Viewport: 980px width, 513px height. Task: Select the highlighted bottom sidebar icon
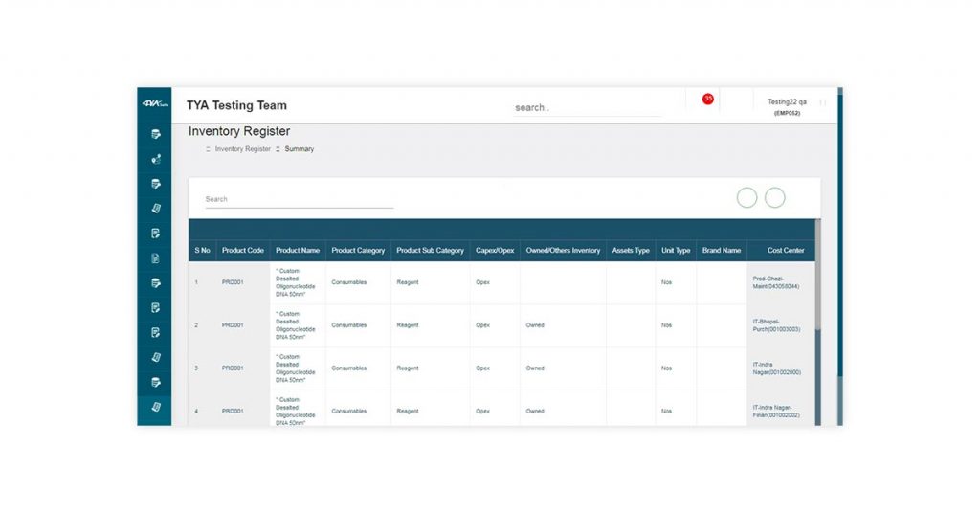click(155, 408)
